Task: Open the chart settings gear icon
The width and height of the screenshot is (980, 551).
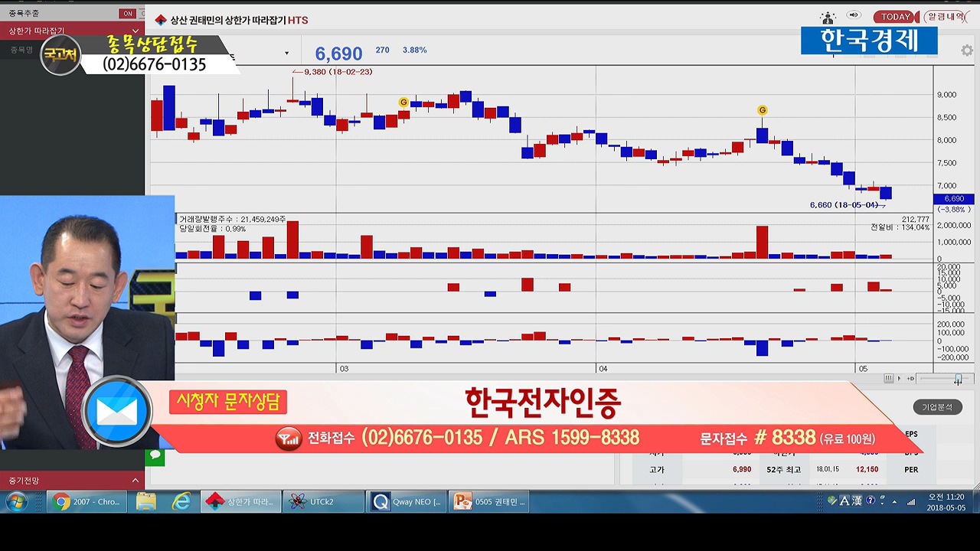Action: [x=967, y=51]
